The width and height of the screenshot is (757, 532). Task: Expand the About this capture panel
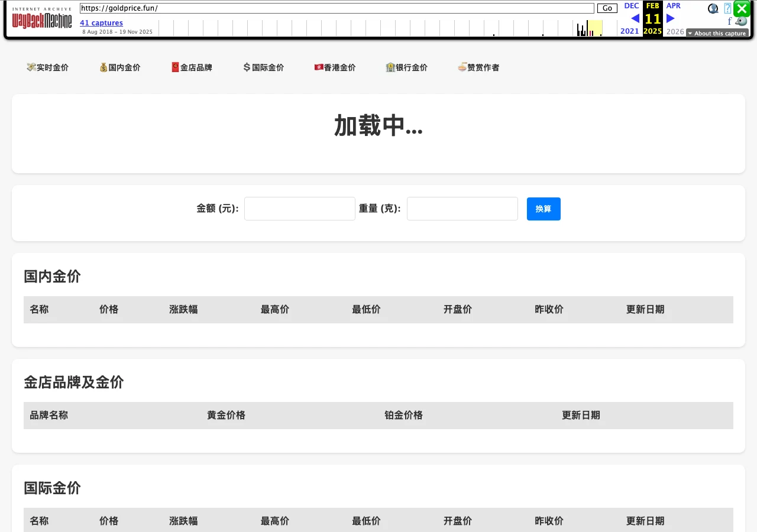(717, 34)
